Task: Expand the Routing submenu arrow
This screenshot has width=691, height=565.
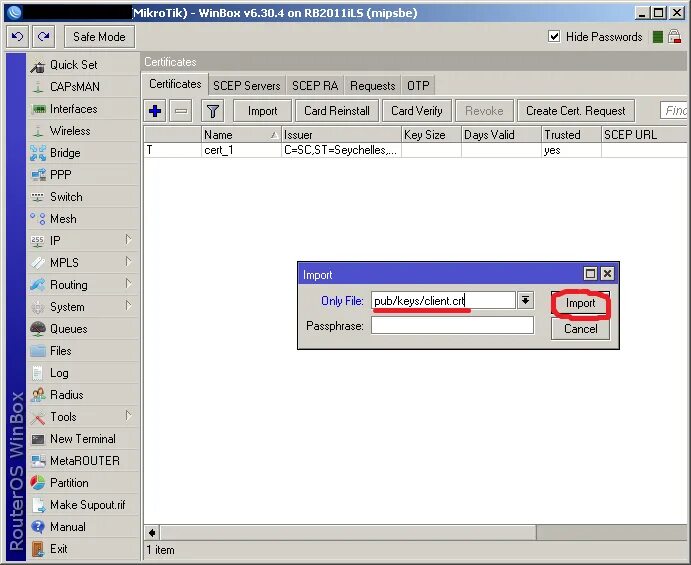Action: 128,283
